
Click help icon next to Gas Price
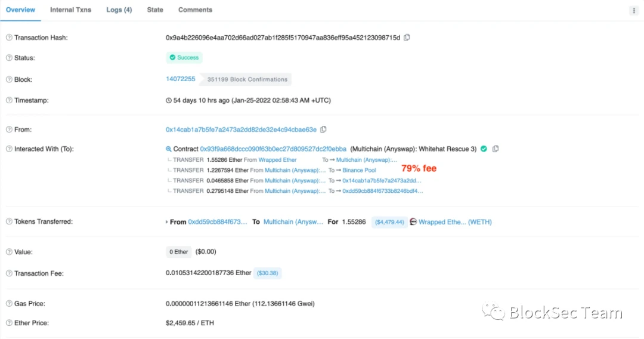pos(9,304)
